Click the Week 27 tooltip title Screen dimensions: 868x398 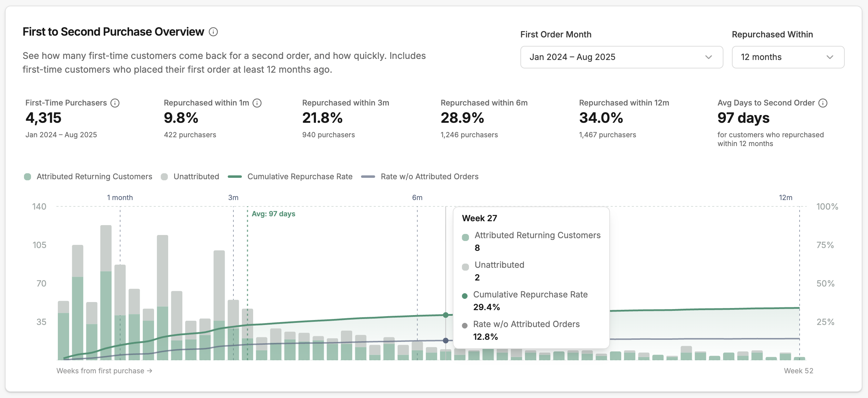[x=479, y=218]
